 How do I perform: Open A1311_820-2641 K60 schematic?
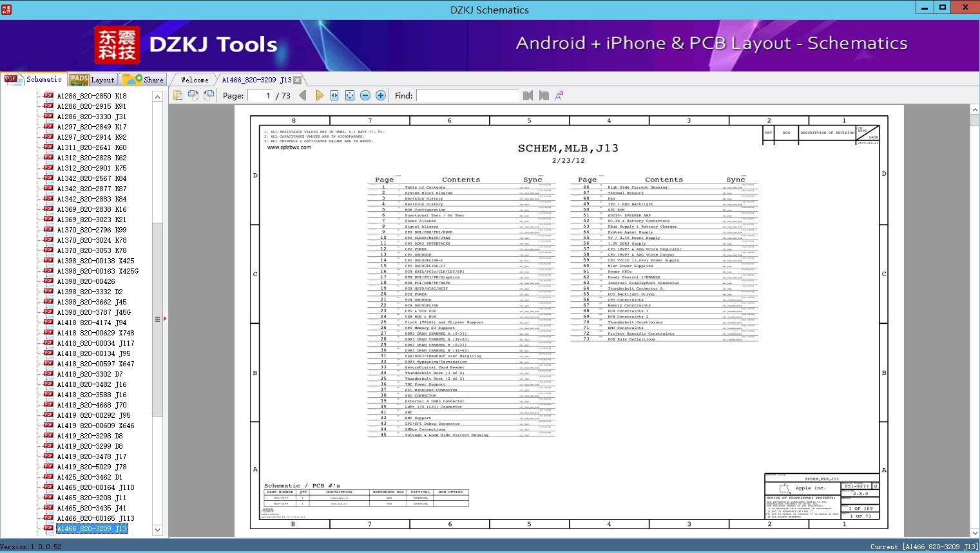tap(91, 147)
